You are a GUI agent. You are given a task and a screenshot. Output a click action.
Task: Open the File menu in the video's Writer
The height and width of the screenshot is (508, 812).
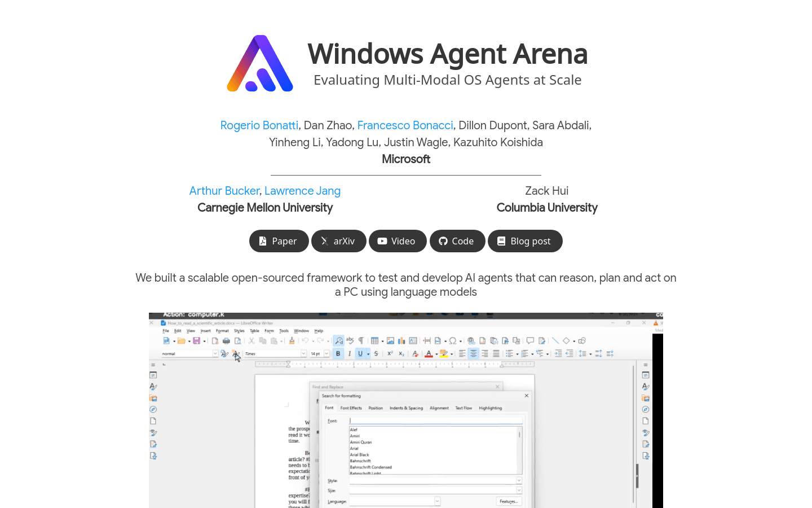166,331
